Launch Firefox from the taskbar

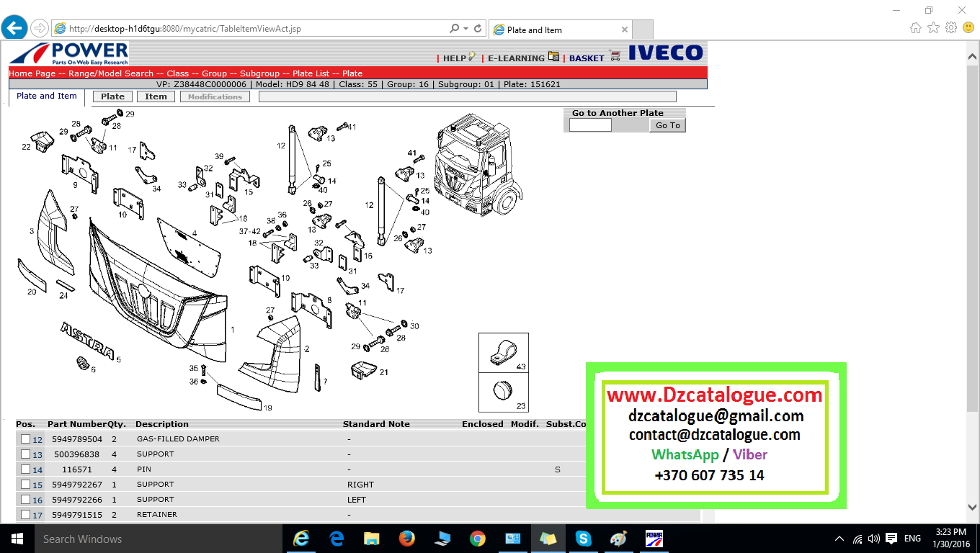tap(407, 539)
